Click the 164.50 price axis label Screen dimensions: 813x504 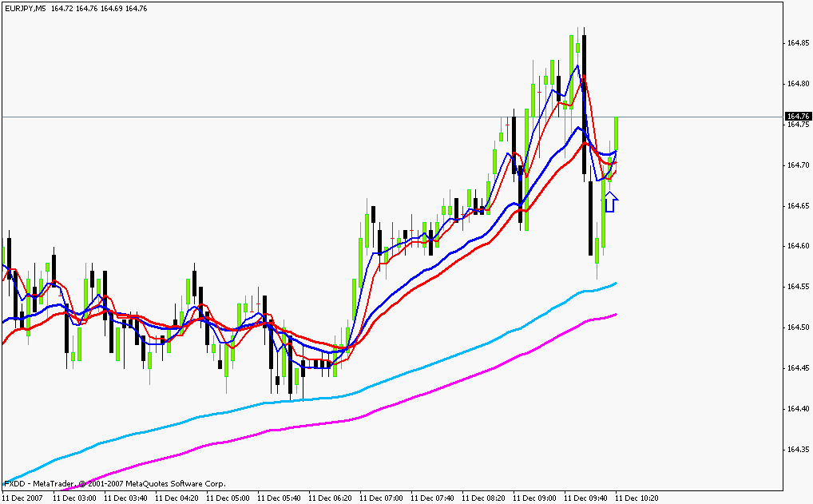pos(798,327)
